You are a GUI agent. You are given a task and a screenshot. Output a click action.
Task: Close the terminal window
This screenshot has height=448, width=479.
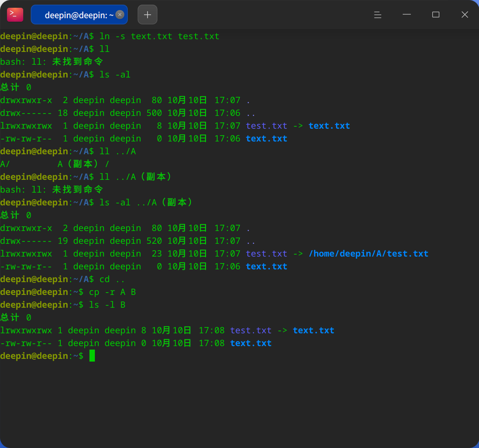pos(465,15)
